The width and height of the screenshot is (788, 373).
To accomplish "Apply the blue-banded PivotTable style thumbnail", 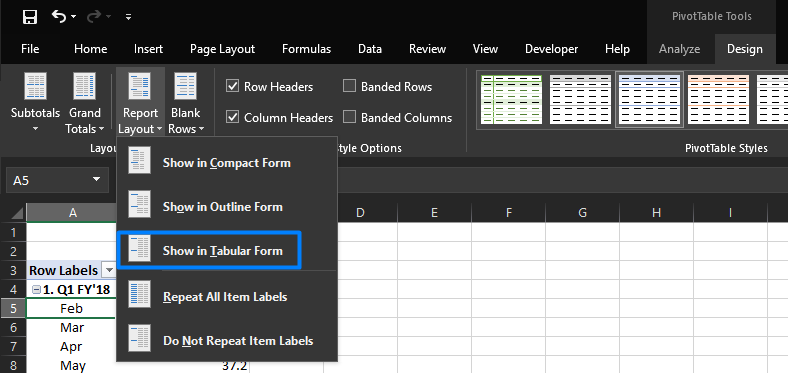I will coord(649,99).
